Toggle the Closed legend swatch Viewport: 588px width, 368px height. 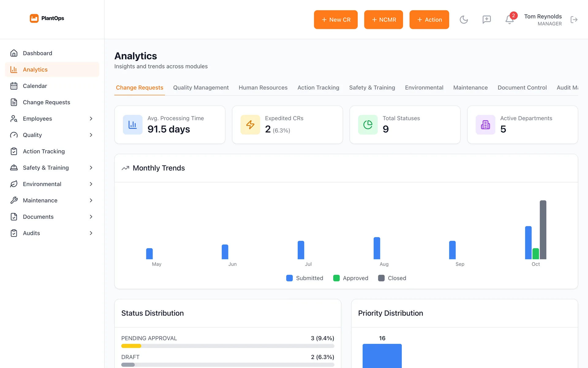[381, 278]
